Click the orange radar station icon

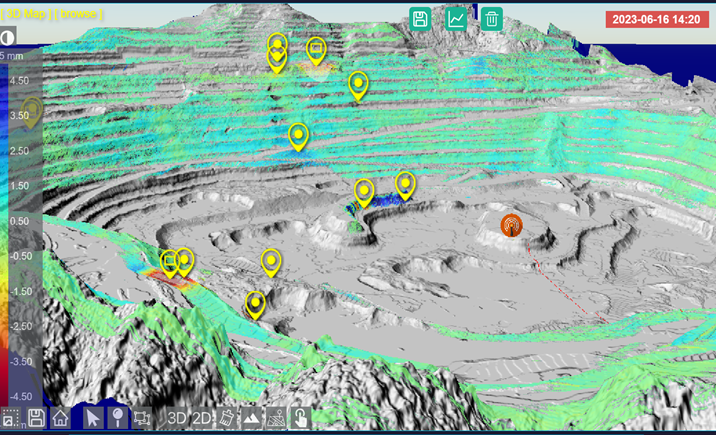(511, 225)
